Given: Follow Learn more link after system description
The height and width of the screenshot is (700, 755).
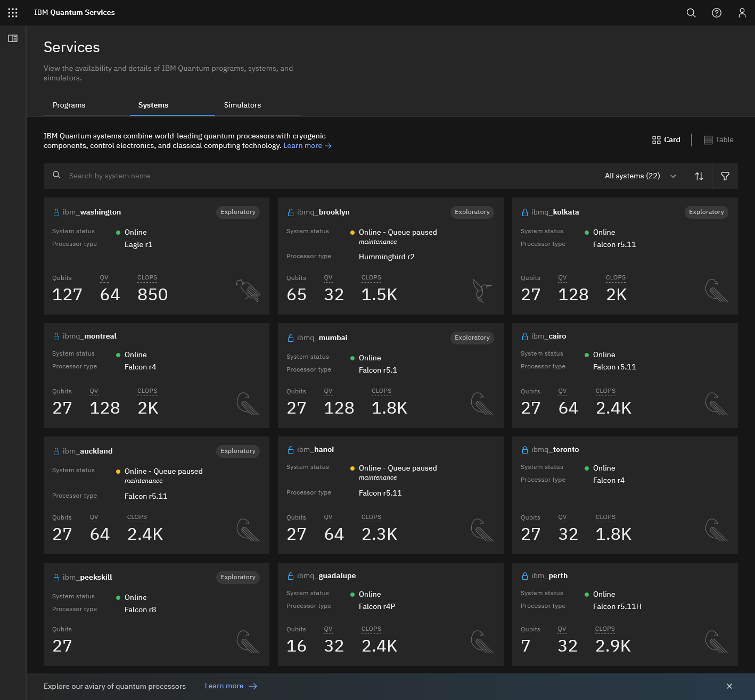Looking at the screenshot, I should coord(307,146).
